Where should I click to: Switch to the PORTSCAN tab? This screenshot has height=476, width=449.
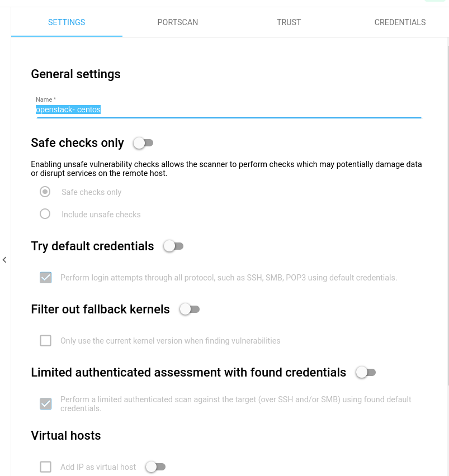coord(178,22)
